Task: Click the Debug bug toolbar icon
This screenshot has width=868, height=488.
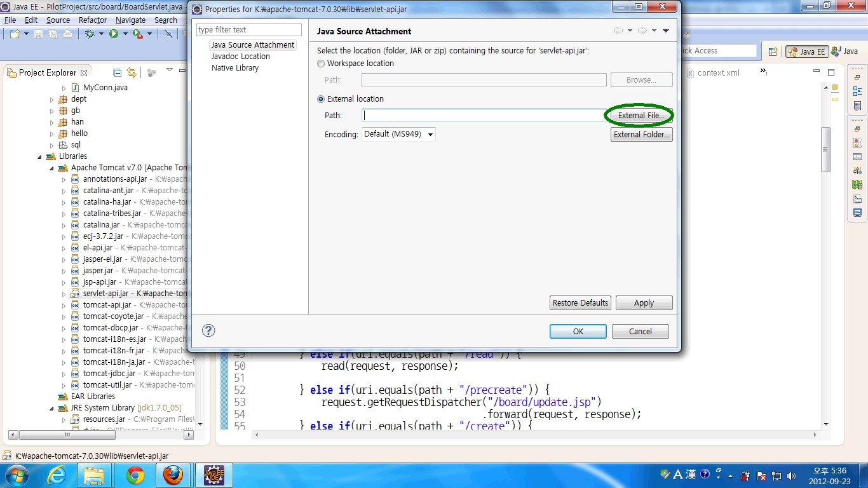Action: pos(90,34)
